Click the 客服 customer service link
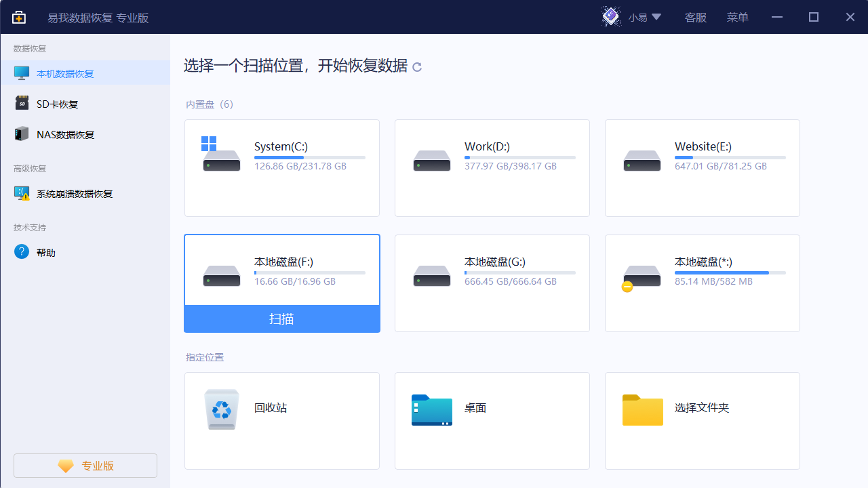 click(695, 18)
